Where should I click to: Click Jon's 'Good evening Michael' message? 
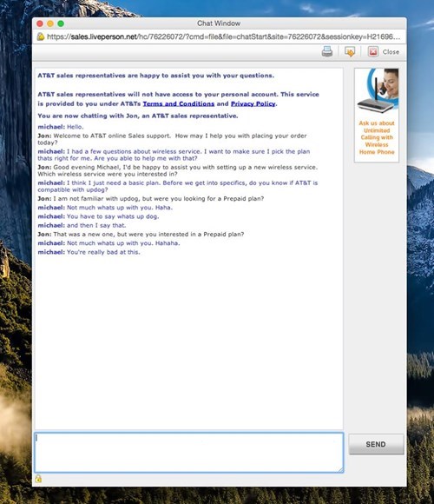coord(178,170)
